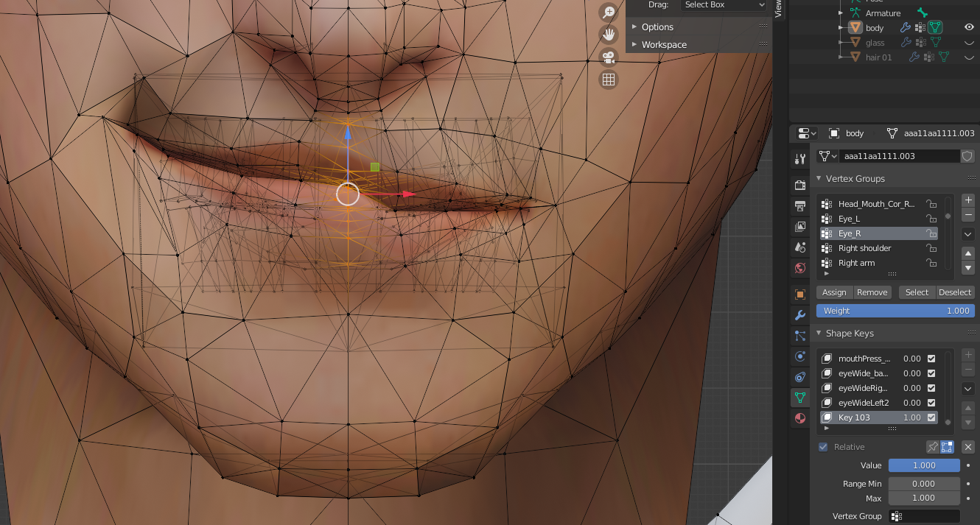Click vertex group Select button
This screenshot has width=980, height=525.
point(917,292)
